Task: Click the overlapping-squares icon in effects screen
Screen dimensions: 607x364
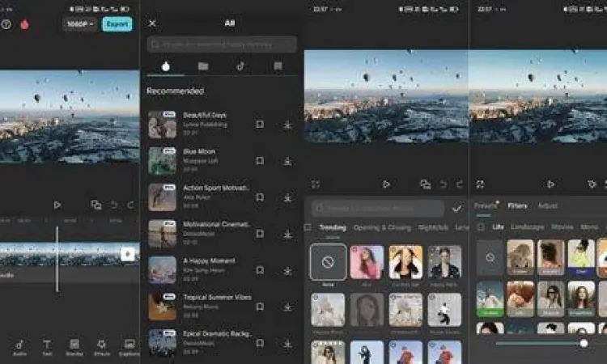Action: tap(426, 184)
